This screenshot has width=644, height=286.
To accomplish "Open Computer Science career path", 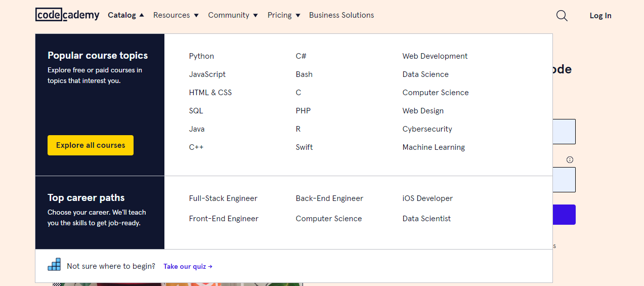I will coord(329,219).
